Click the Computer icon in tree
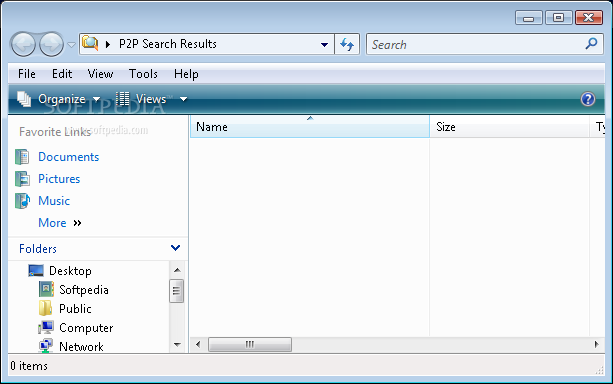Screen dimensions: 613x384 coord(46,327)
